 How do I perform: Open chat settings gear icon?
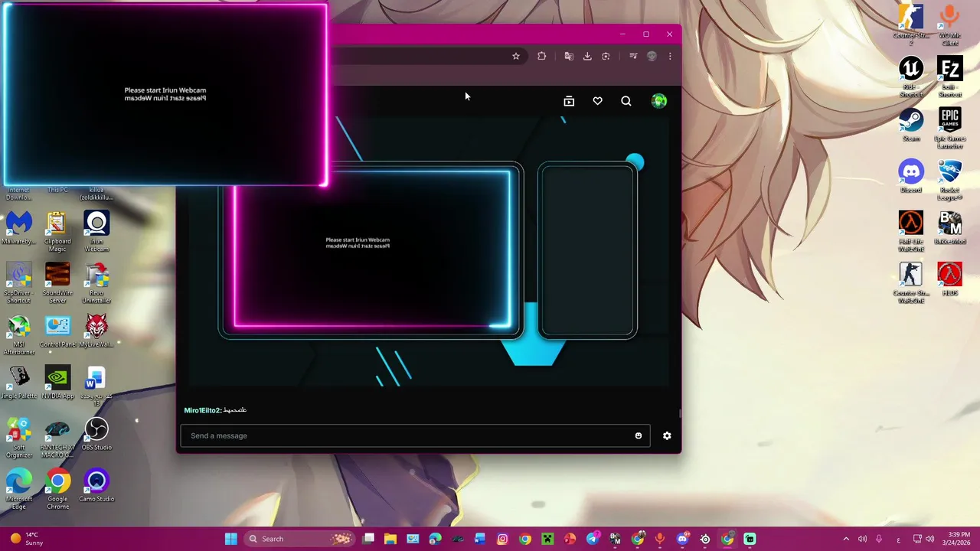667,435
